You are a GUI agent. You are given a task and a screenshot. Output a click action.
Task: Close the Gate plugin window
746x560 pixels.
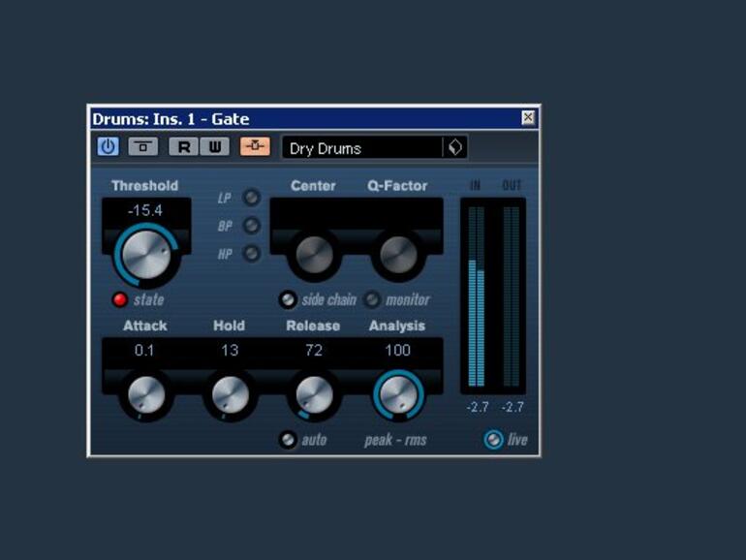click(528, 117)
